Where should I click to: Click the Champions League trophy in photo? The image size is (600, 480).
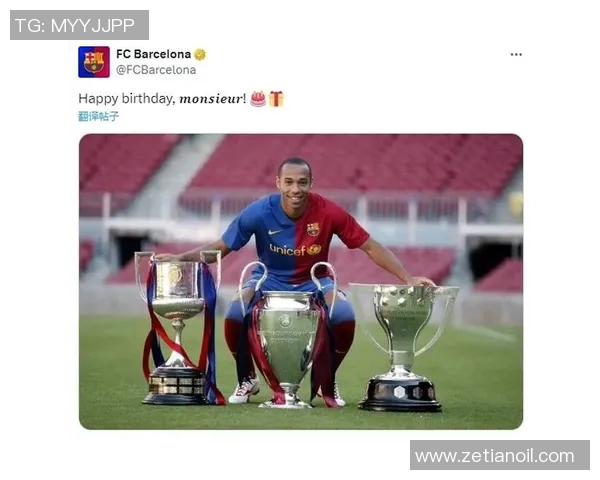coord(288,335)
